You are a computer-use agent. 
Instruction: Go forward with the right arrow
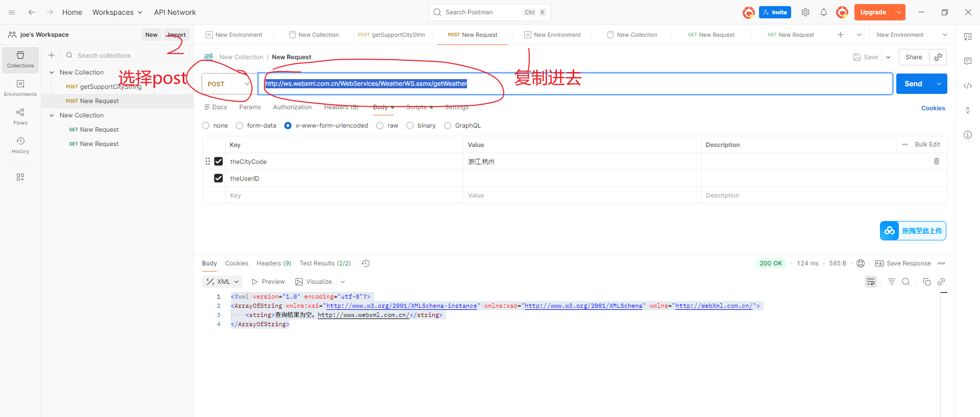(x=50, y=12)
